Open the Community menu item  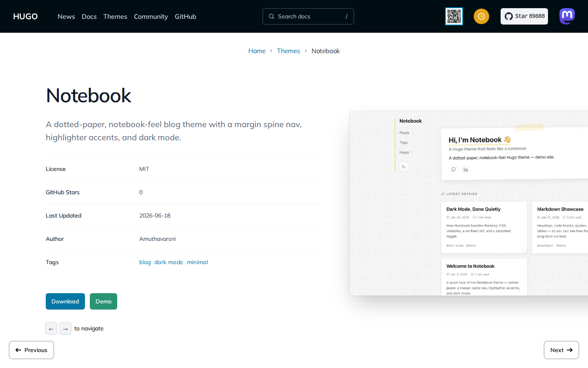tap(151, 16)
